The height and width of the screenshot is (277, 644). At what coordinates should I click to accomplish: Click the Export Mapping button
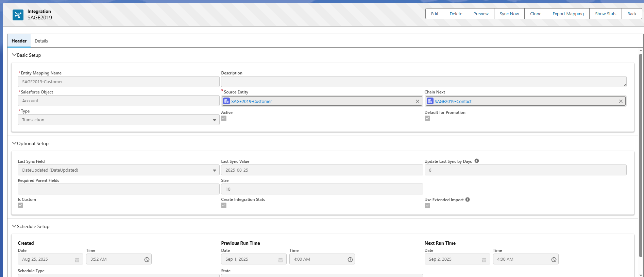pos(568,14)
